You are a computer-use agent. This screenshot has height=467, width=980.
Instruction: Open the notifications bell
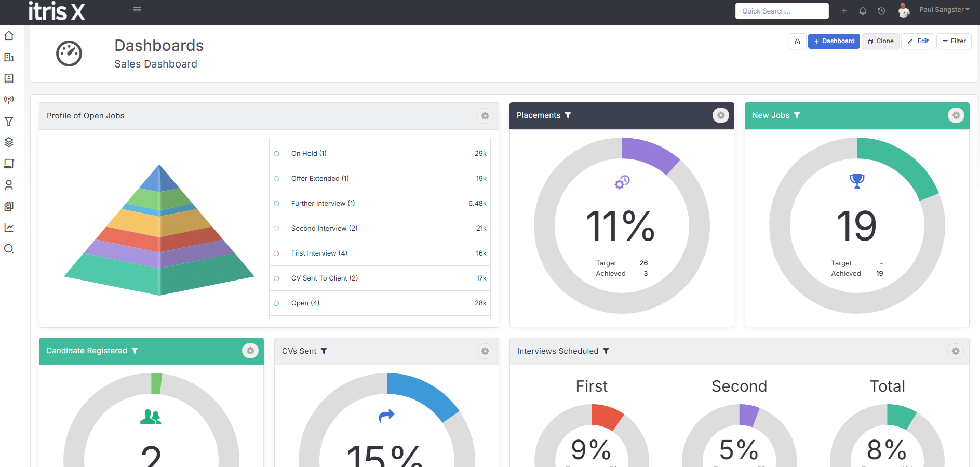click(x=863, y=11)
